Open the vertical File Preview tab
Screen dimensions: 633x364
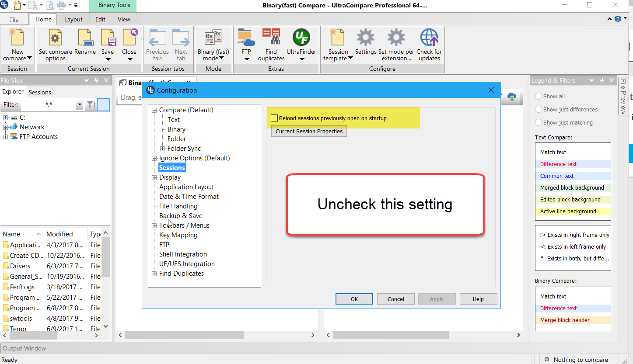point(623,97)
